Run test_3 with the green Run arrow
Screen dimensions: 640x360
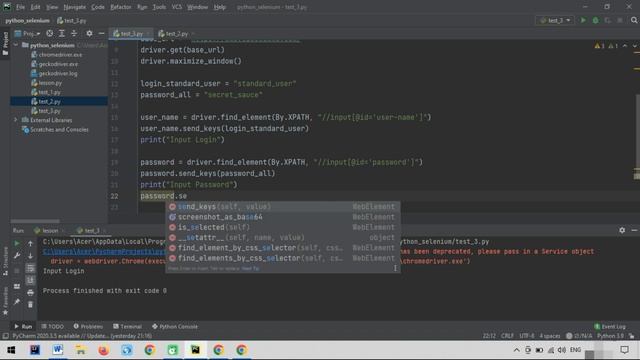click(583, 20)
